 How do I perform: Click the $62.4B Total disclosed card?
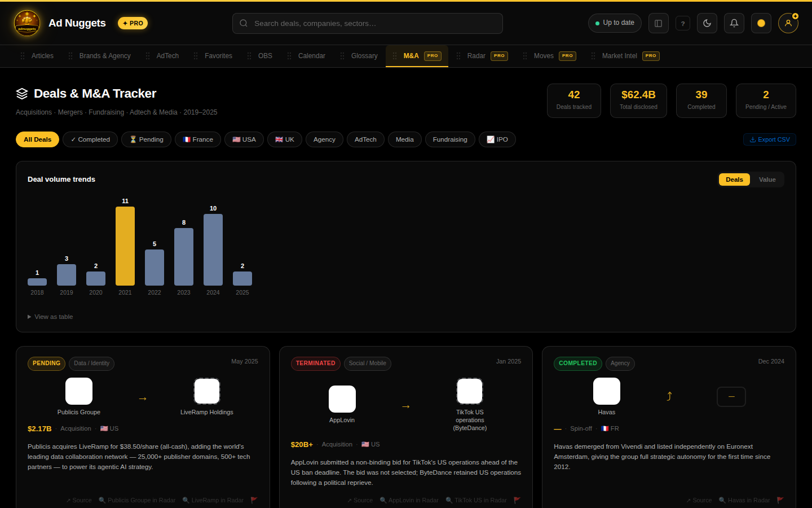click(638, 100)
